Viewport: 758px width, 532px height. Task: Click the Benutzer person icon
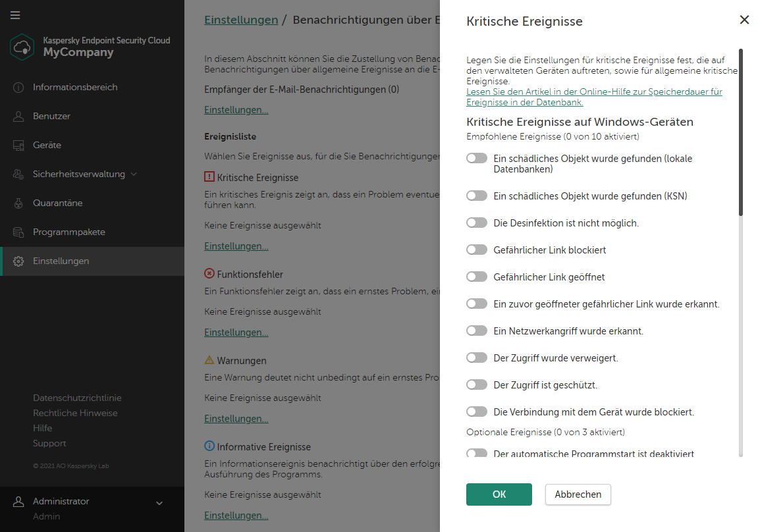18,117
